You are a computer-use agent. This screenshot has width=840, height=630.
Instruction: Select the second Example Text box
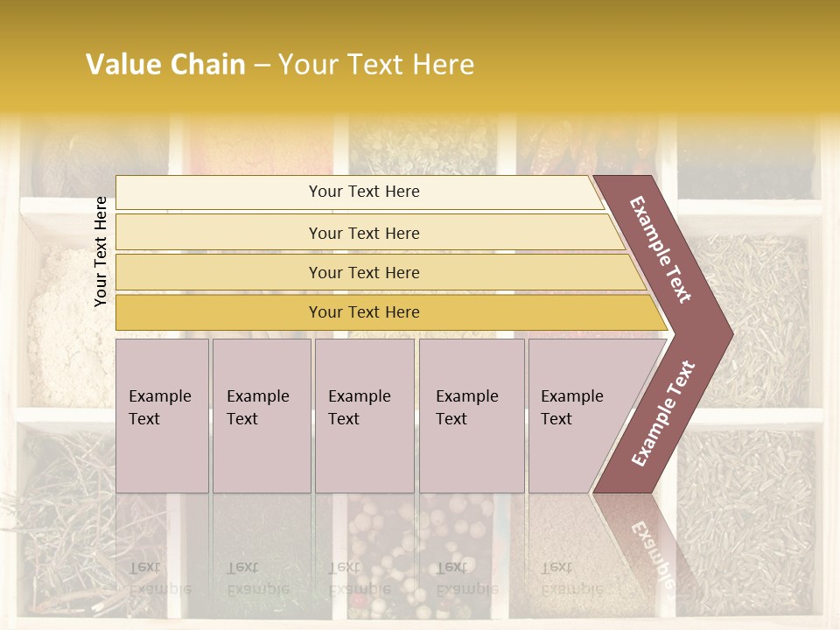[x=262, y=416]
